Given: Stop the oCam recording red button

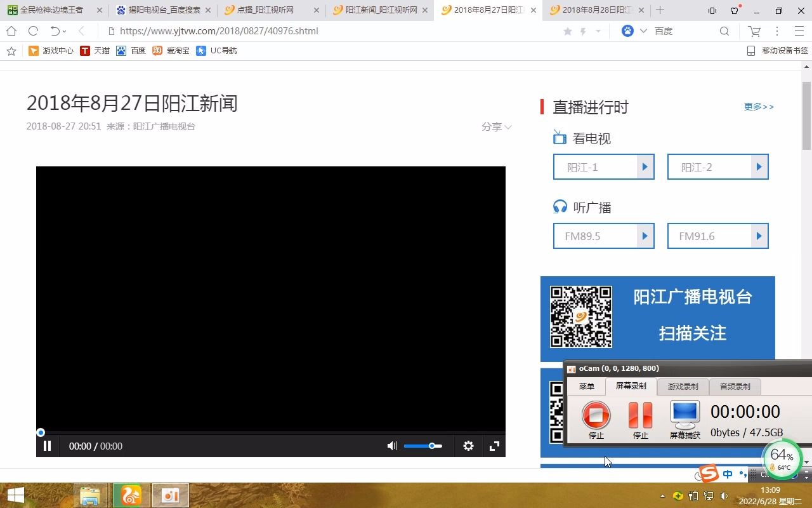Looking at the screenshot, I should pos(596,415).
